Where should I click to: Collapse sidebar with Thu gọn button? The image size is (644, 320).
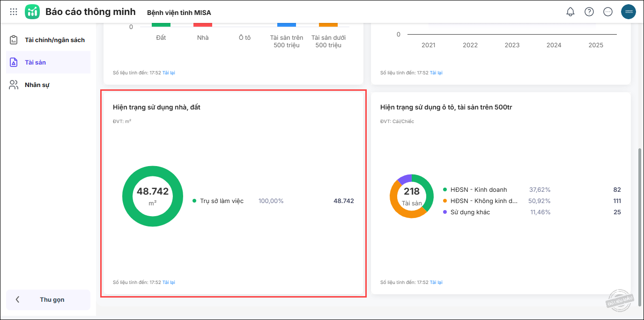point(48,299)
